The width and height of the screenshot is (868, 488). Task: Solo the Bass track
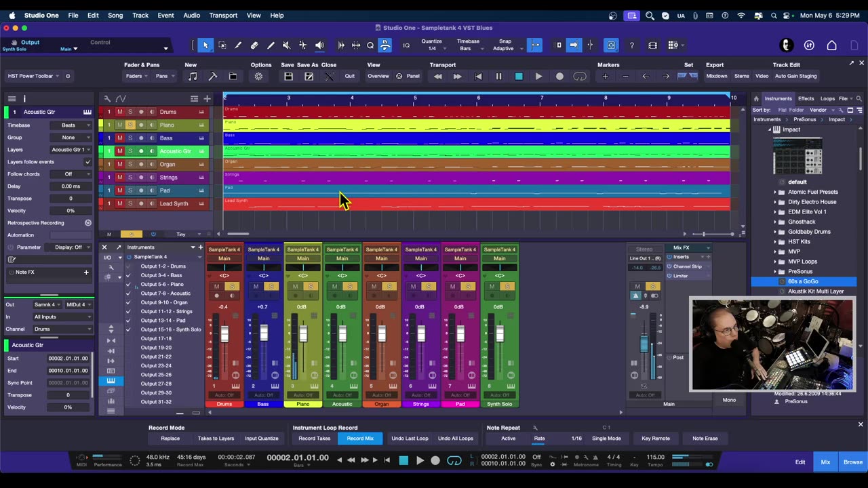[x=130, y=138]
